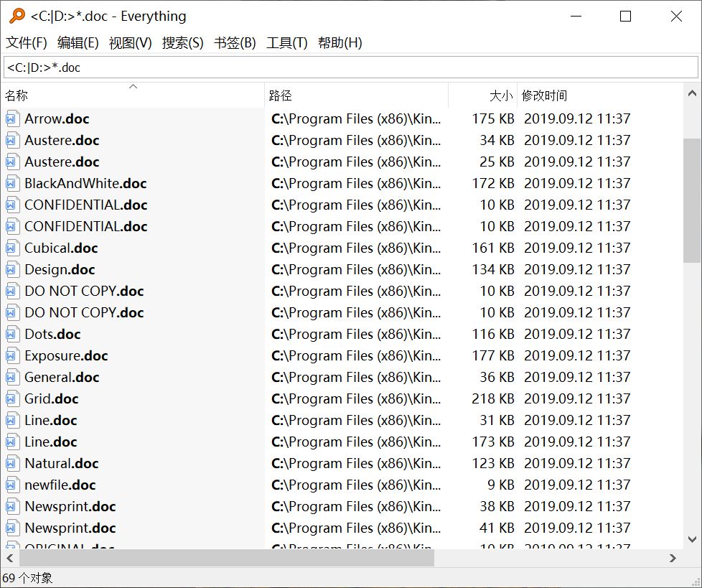Click the horizontal scrollbar right arrow
The width and height of the screenshot is (702, 588).
[x=673, y=559]
